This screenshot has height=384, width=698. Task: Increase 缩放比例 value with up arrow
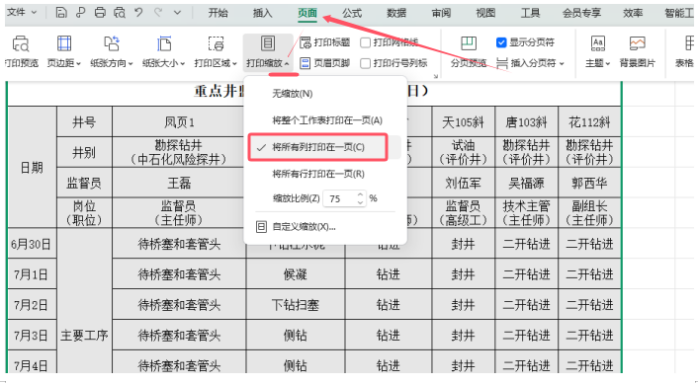(360, 194)
